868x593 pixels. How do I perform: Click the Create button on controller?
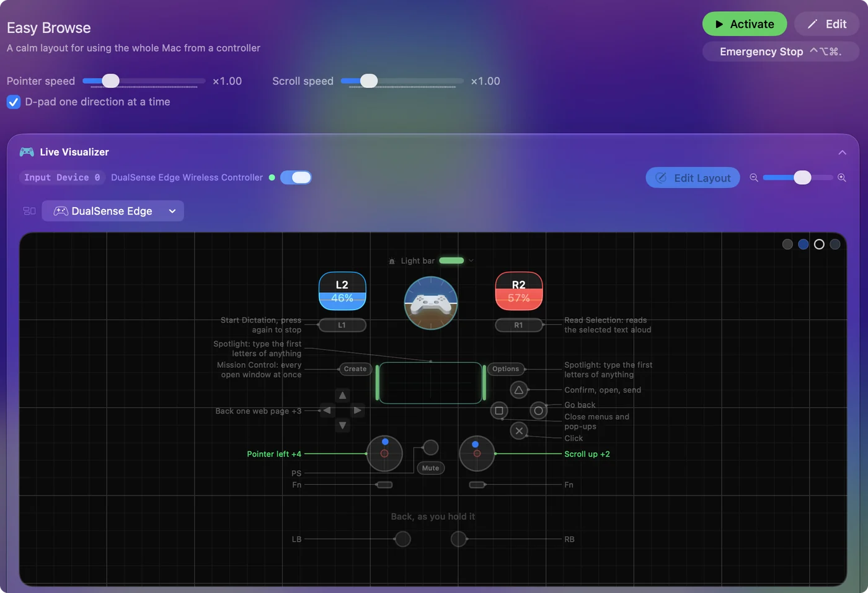tap(355, 369)
